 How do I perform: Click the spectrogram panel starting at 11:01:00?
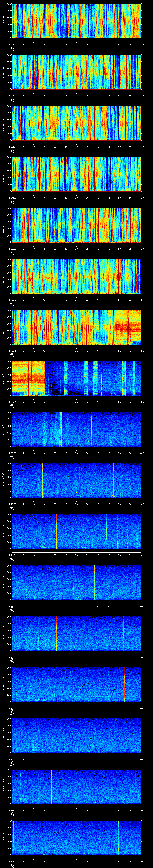click(x=76, y=21)
